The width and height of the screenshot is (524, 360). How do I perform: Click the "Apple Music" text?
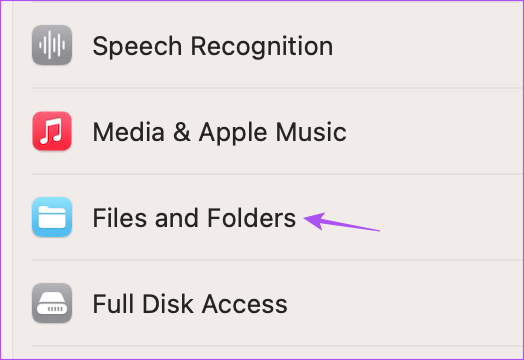[x=272, y=133]
